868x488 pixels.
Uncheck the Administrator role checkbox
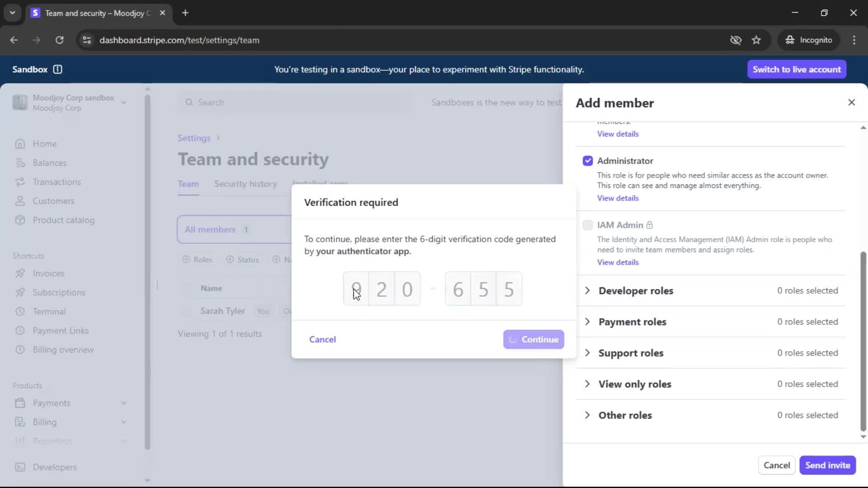click(x=587, y=161)
